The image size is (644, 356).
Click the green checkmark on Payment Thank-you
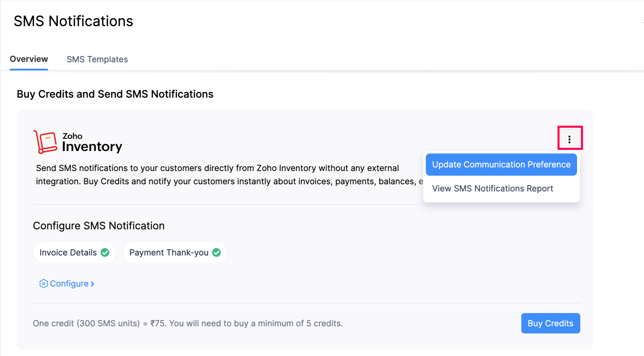pos(217,252)
